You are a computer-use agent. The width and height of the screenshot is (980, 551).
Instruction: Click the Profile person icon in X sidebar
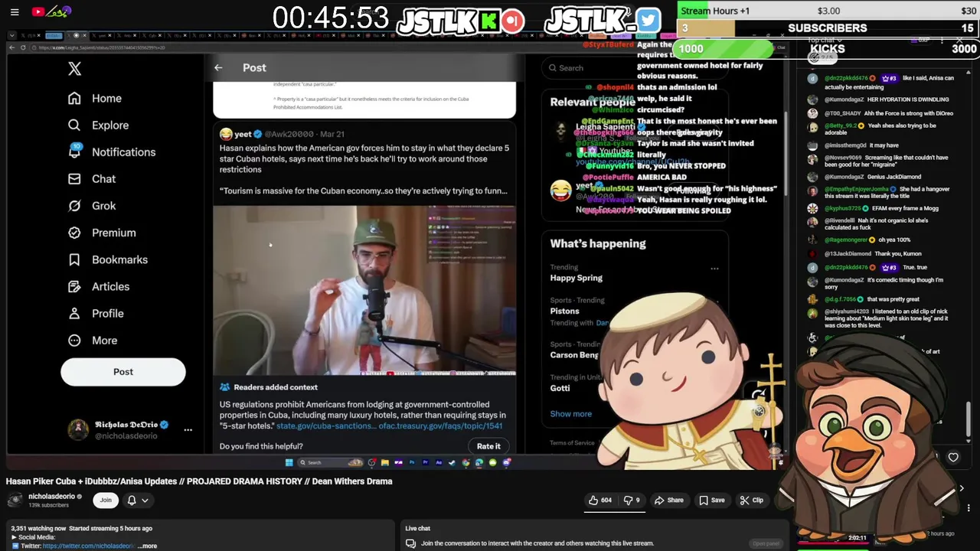coord(74,313)
